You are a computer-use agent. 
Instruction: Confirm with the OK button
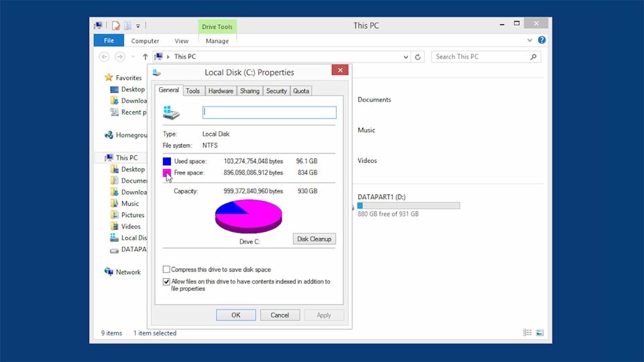[235, 315]
